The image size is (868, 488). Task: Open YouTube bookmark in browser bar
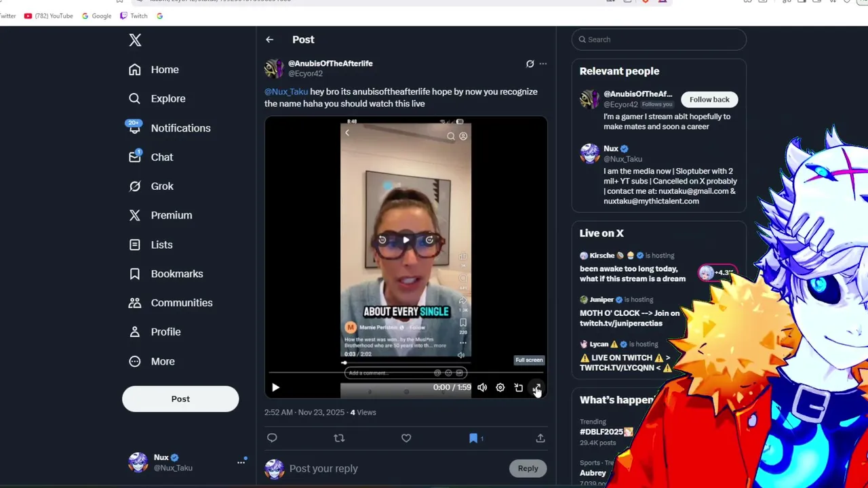(48, 16)
